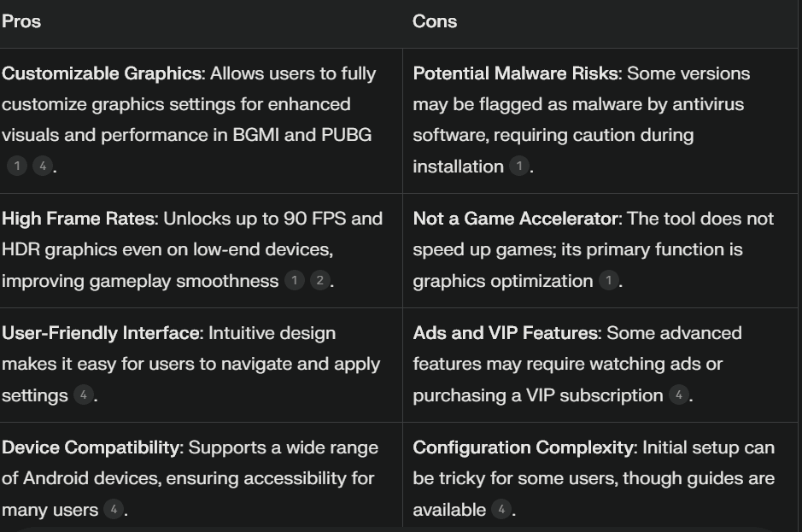802x532 pixels.
Task: Click citation 1 after Potential Malware Risks
Action: click(519, 166)
